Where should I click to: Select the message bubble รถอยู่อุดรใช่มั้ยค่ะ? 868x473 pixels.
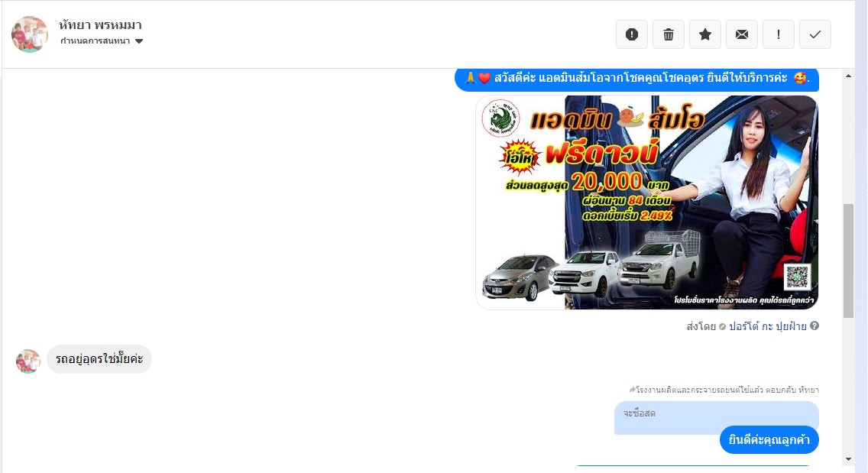tap(99, 359)
